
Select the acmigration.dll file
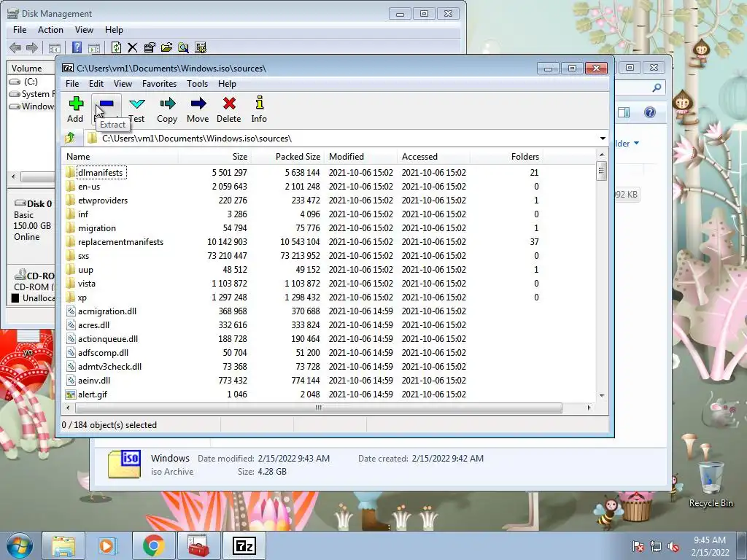pos(107,311)
